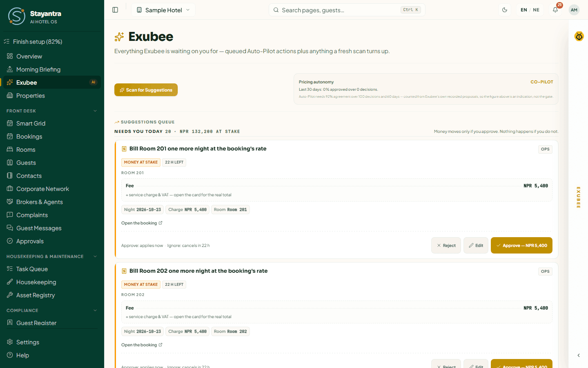
Task: Click the Task Queue list icon
Action: coord(10,269)
